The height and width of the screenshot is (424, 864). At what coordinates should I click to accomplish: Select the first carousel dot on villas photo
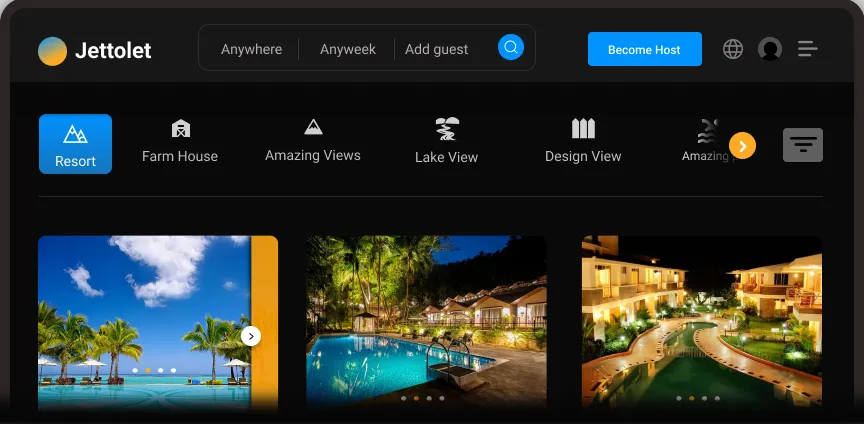point(679,398)
